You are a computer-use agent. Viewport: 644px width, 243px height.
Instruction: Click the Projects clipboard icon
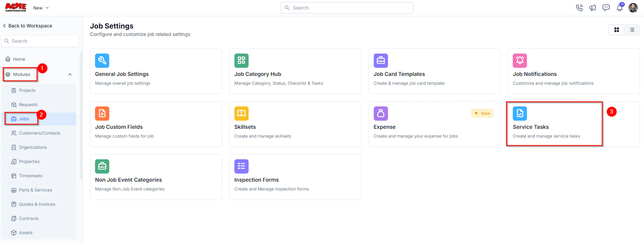coord(14,90)
